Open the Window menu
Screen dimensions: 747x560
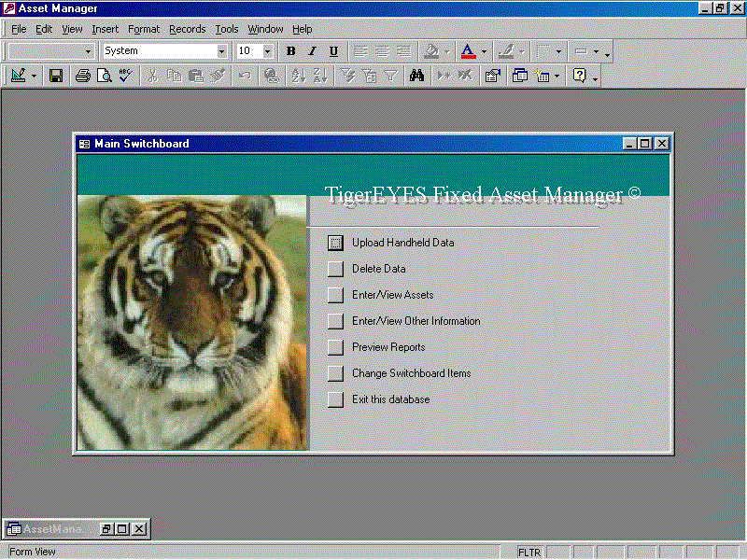(x=265, y=30)
